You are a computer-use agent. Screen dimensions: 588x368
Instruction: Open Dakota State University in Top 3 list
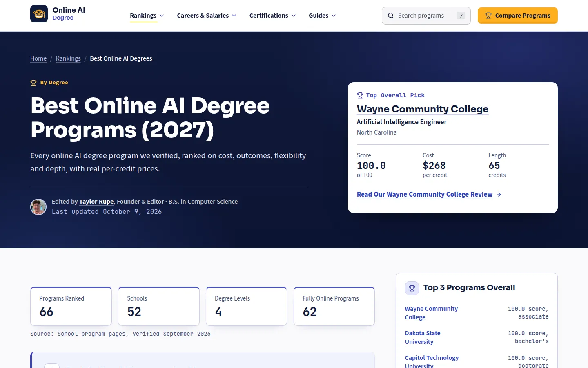[423, 337]
